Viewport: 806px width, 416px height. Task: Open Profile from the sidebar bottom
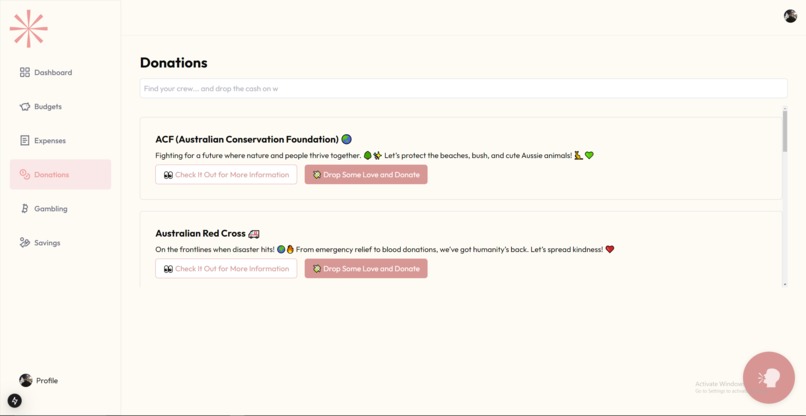(39, 381)
